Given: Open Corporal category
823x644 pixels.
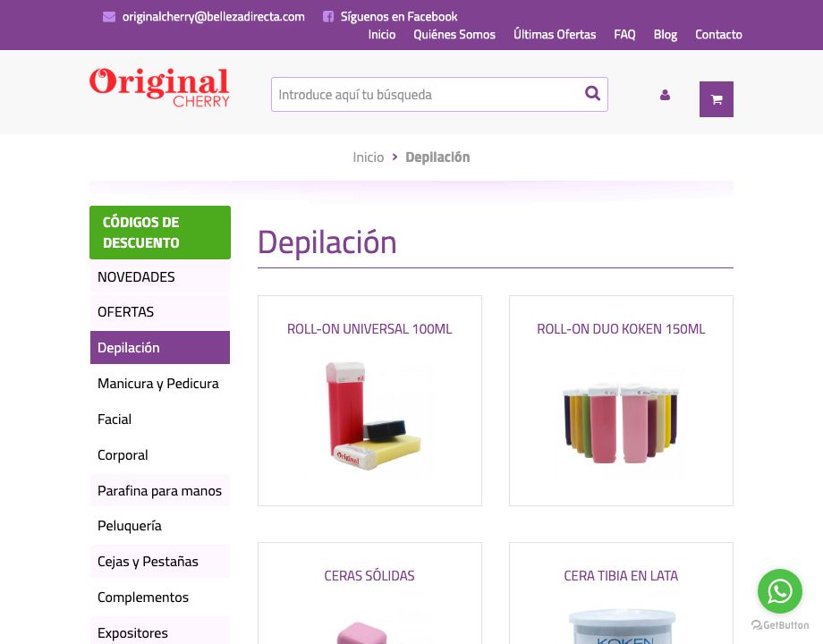Looking at the screenshot, I should pyautogui.click(x=160, y=455).
